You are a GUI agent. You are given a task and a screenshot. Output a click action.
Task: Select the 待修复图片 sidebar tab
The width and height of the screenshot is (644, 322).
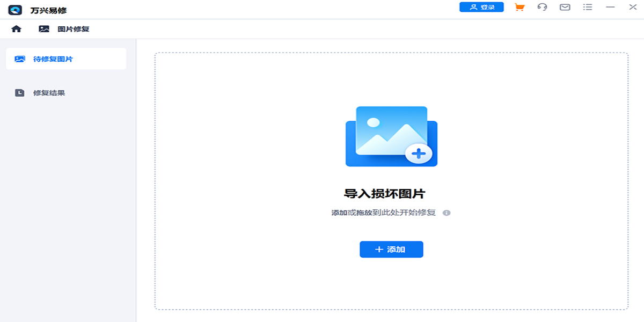click(66, 59)
